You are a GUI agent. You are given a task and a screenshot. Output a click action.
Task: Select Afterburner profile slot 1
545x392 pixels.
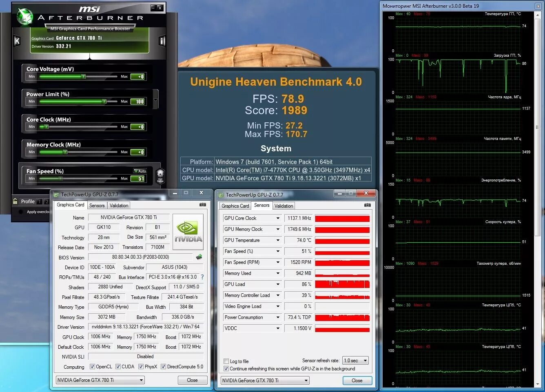click(x=40, y=202)
